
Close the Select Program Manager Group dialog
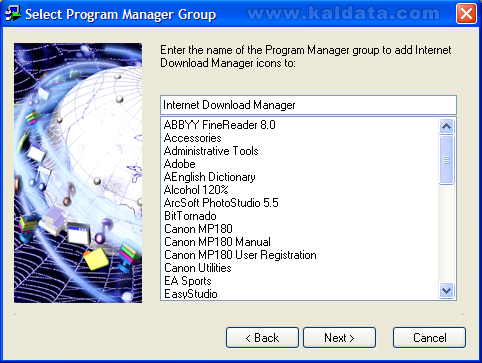(x=466, y=14)
